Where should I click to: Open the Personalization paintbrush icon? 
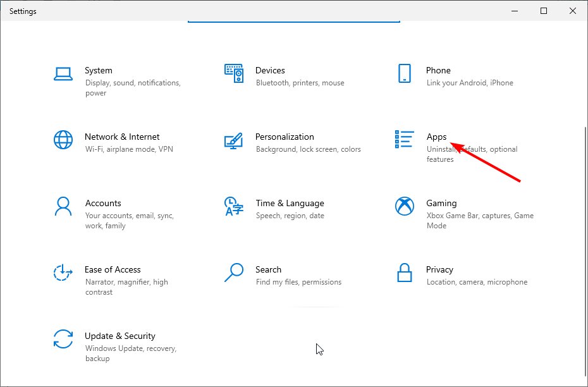233,140
